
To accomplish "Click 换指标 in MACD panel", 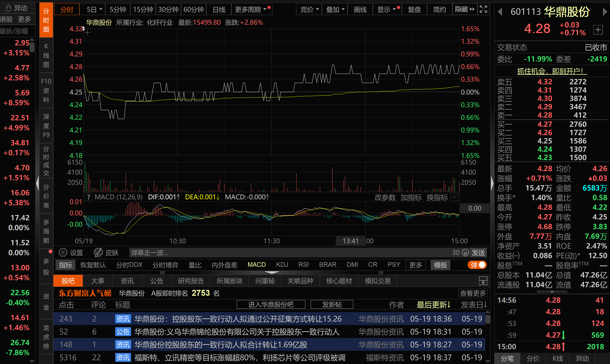I will pyautogui.click(x=437, y=197).
